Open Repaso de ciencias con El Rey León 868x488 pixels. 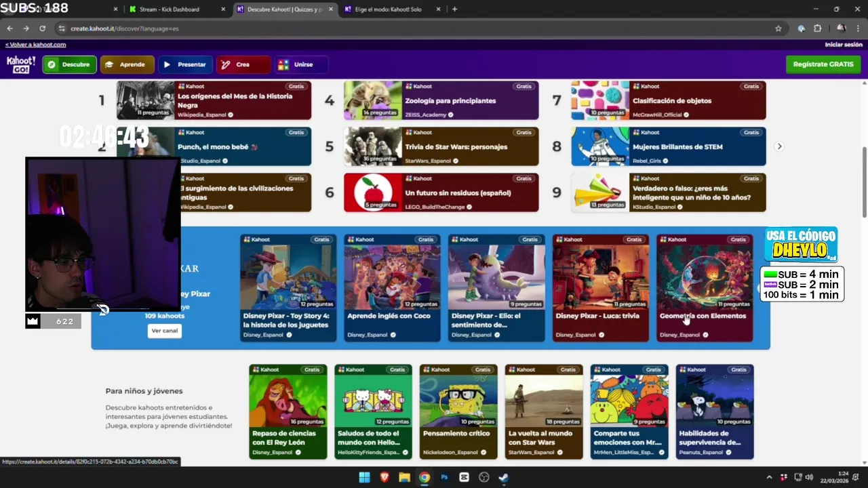tap(288, 412)
